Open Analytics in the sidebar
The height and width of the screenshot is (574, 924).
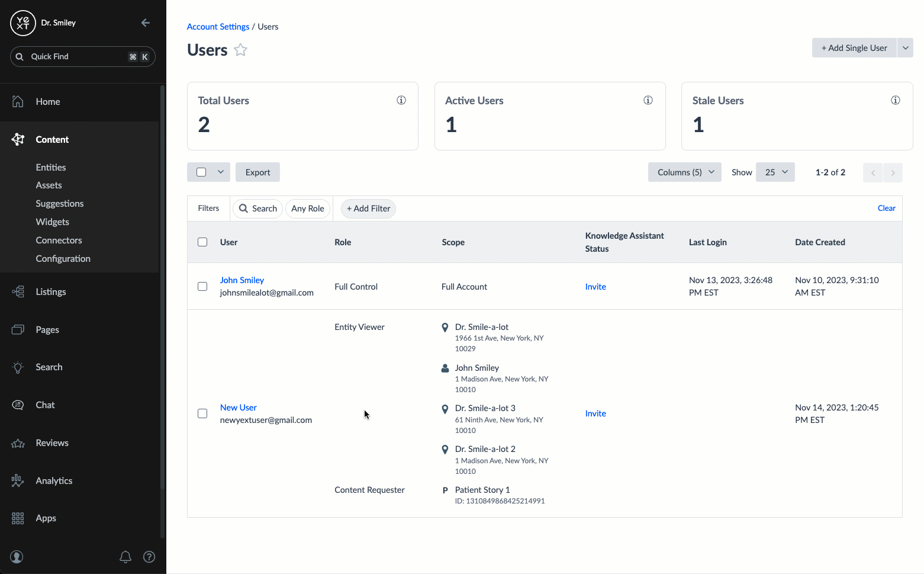[54, 481]
